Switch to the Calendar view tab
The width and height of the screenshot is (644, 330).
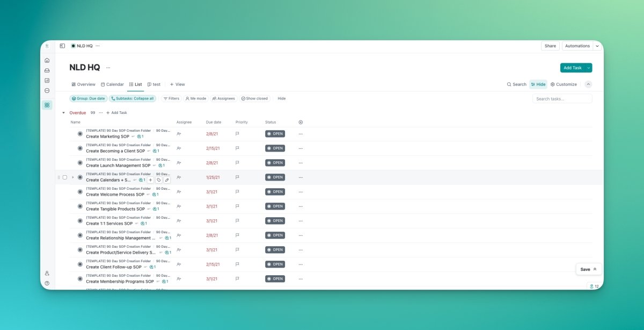(112, 84)
